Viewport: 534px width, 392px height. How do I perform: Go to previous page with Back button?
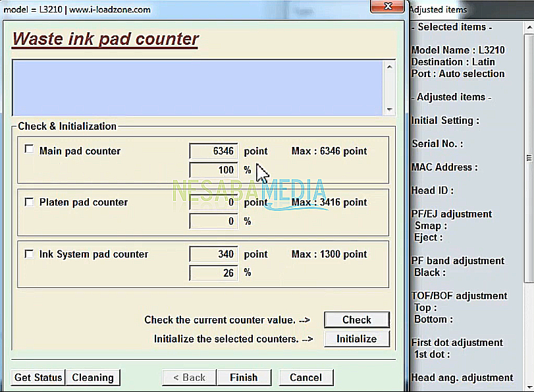tap(189, 378)
